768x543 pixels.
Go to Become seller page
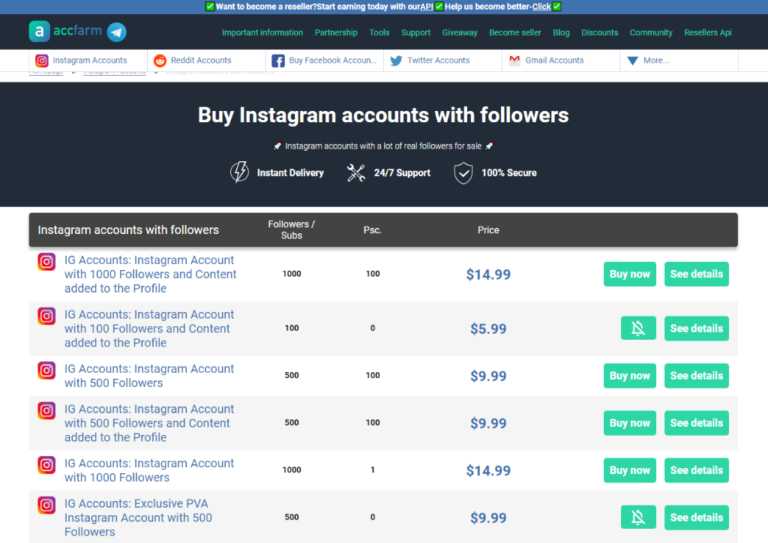(x=515, y=32)
